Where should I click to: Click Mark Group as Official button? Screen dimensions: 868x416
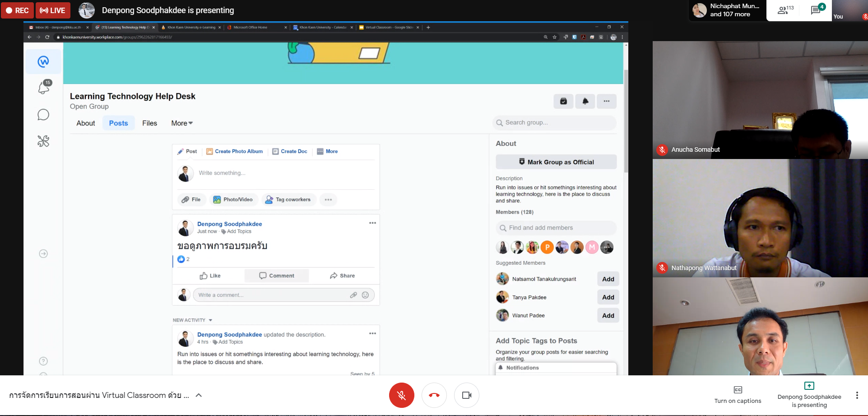[556, 162]
